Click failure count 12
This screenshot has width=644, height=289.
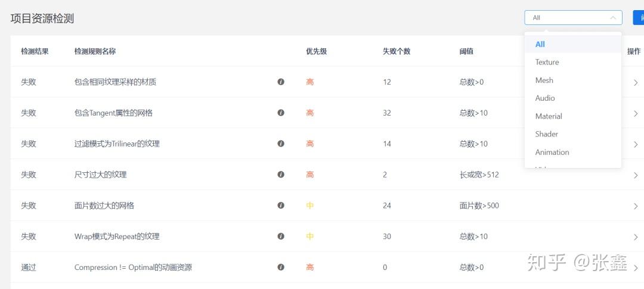(x=387, y=82)
